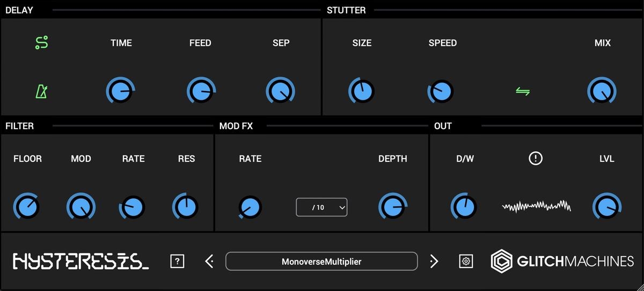The image size is (644, 291).
Task: Open help with the question mark icon
Action: [178, 261]
